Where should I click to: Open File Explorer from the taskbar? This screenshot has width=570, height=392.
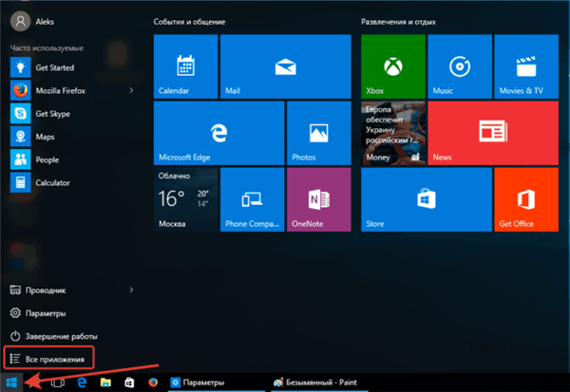pos(105,383)
